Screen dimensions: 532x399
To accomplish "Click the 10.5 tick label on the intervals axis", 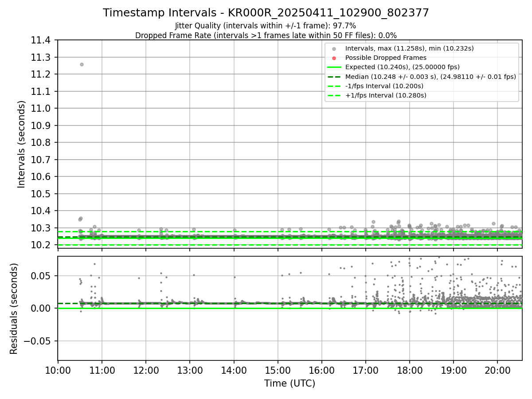I will 42,194.
